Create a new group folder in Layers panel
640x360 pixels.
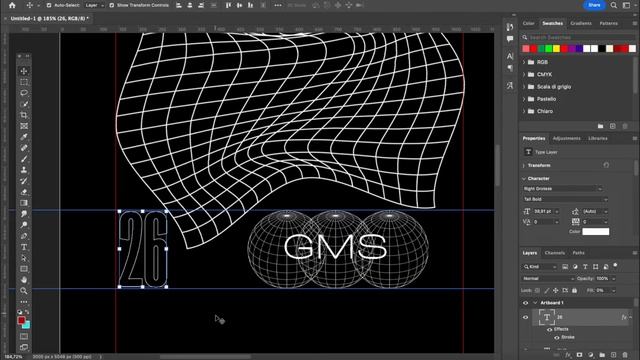(602, 355)
